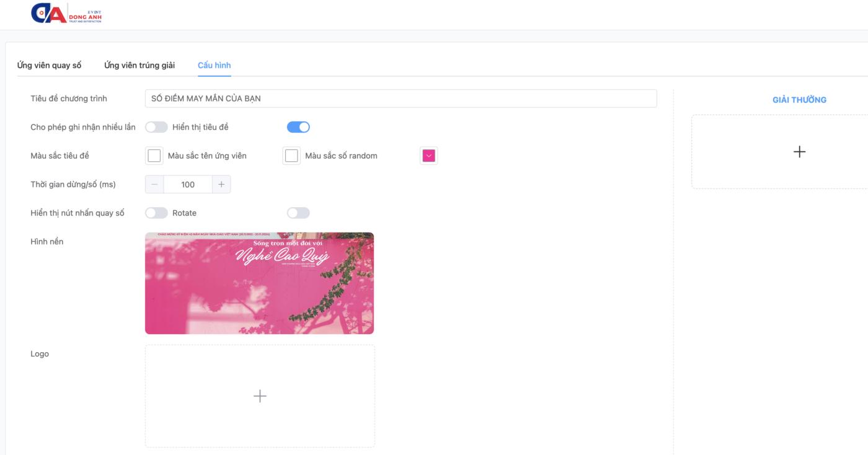
Task: Focus the Tiêu đề chương trình text field
Action: tap(400, 99)
